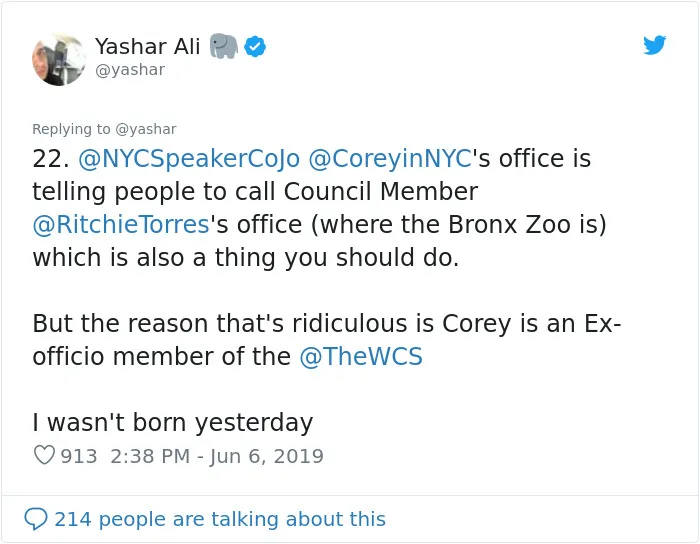Click the 913 likes count
Image resolution: width=700 pixels, height=544 pixels.
coord(79,456)
